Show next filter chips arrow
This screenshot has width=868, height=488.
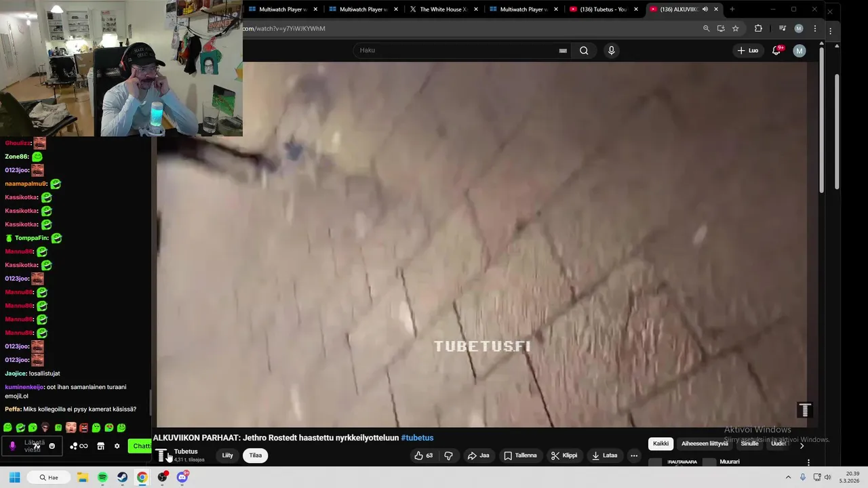click(x=802, y=445)
